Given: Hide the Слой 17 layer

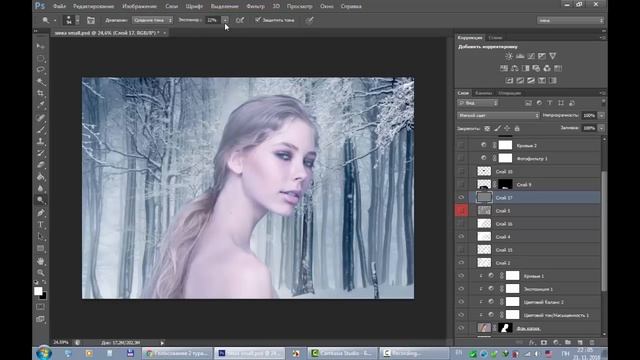Looking at the screenshot, I should tap(461, 198).
